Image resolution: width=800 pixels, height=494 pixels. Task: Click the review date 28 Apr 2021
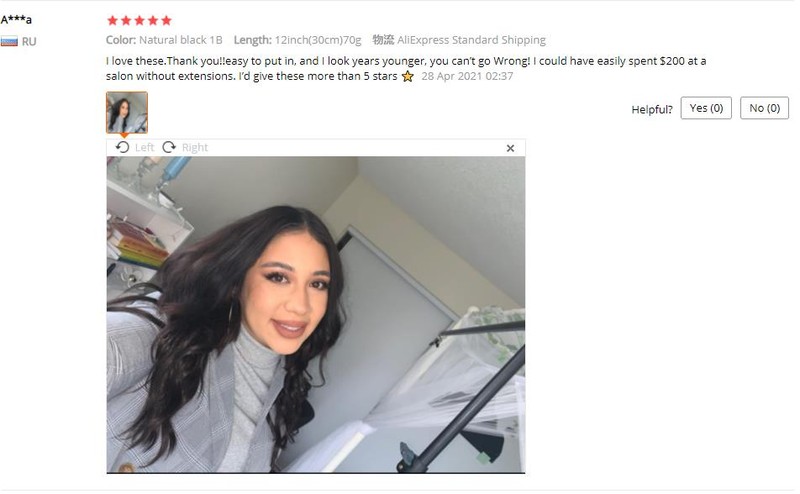(x=467, y=77)
